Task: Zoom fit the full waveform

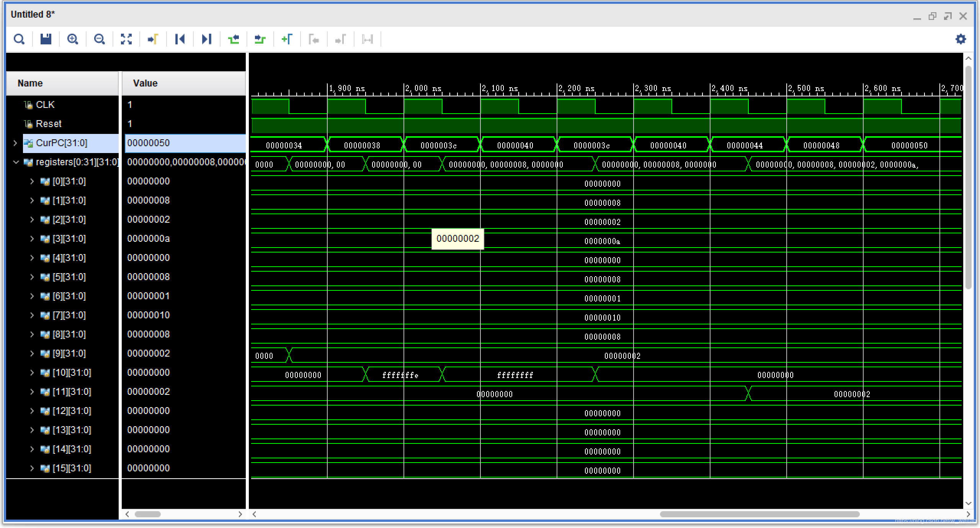Action: pos(126,39)
